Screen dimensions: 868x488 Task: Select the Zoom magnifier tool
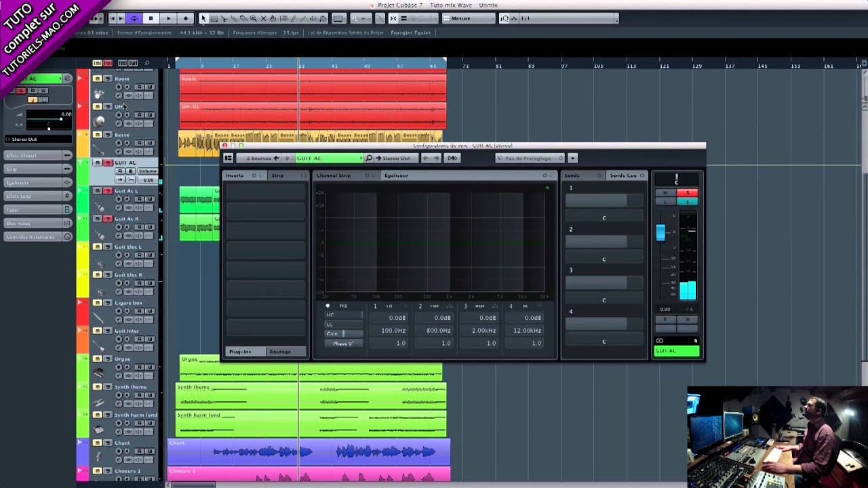(254, 18)
